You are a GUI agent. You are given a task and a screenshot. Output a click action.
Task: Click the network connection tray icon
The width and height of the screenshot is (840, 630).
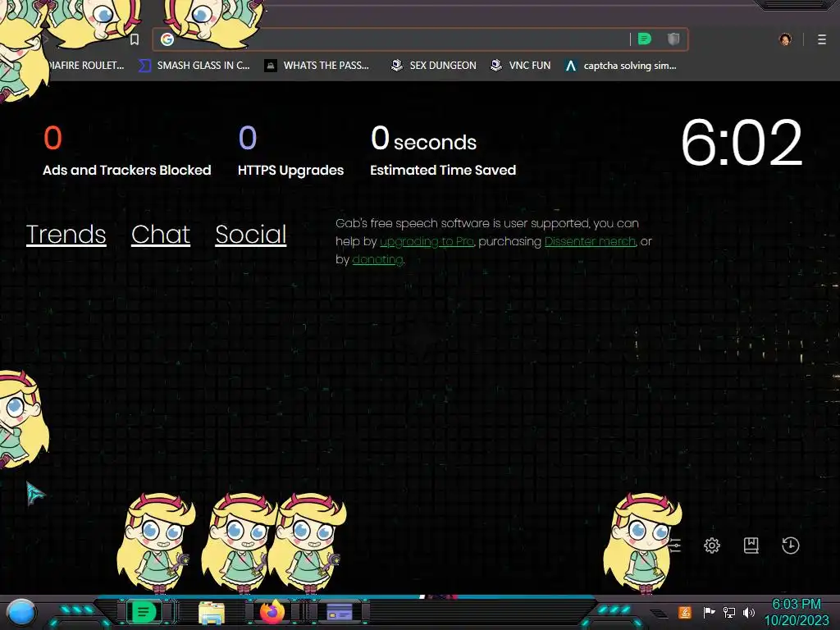(x=729, y=612)
